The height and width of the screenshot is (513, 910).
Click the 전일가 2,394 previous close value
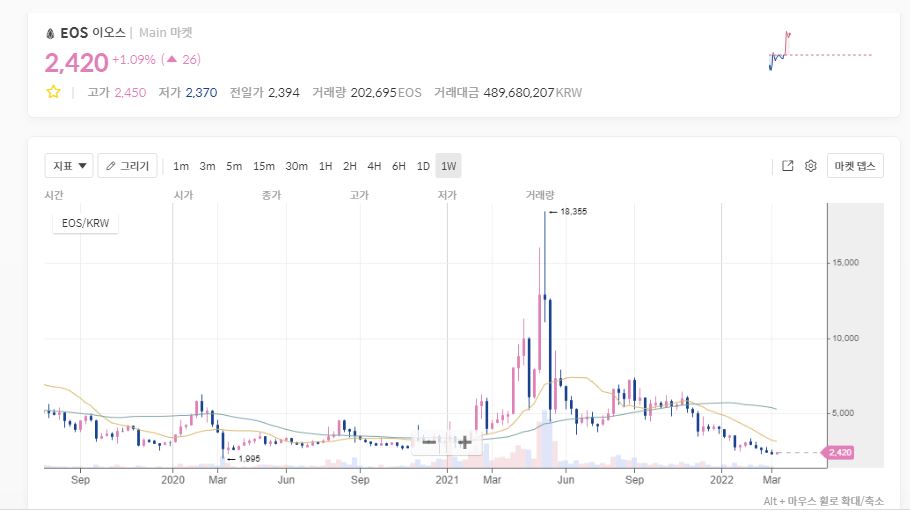(x=265, y=93)
